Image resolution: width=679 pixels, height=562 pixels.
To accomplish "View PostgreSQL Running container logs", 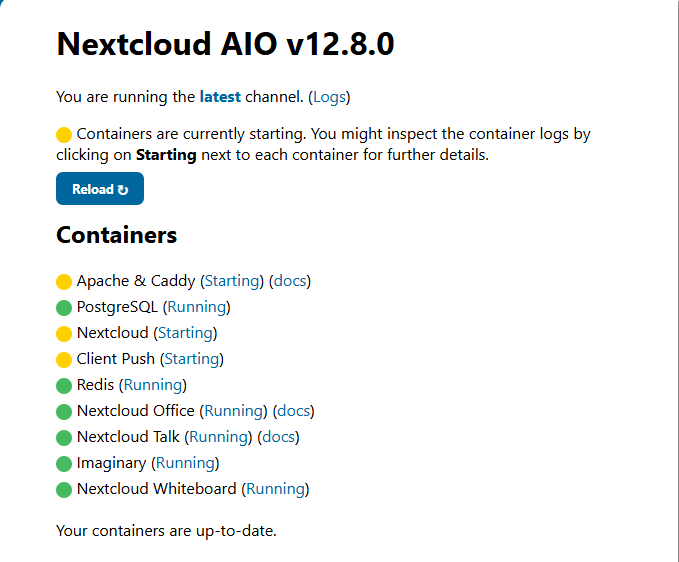I will (197, 307).
